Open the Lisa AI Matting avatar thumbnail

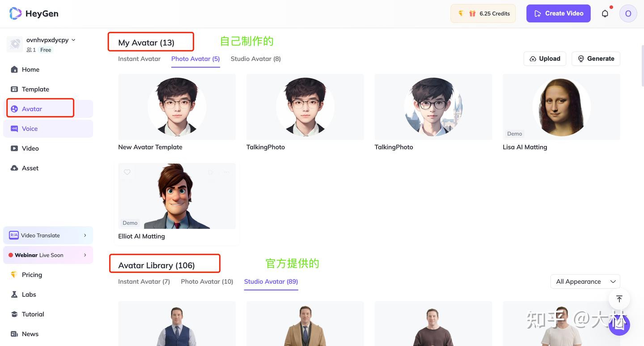pyautogui.click(x=561, y=107)
